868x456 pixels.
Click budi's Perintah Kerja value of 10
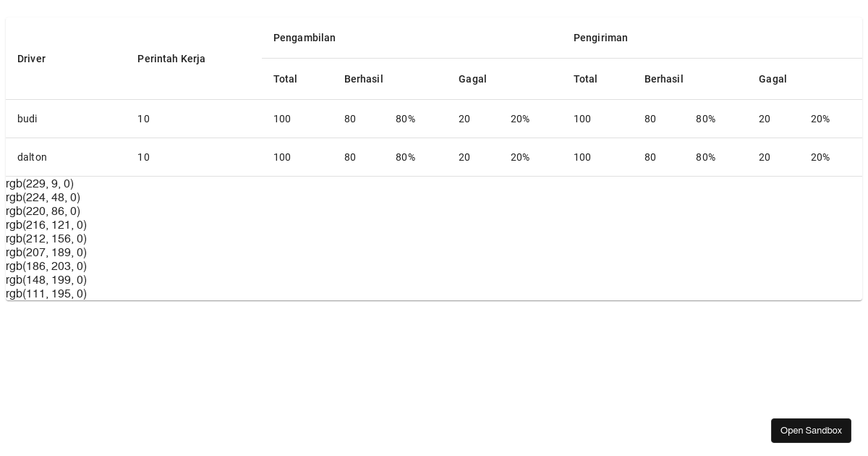click(x=143, y=119)
